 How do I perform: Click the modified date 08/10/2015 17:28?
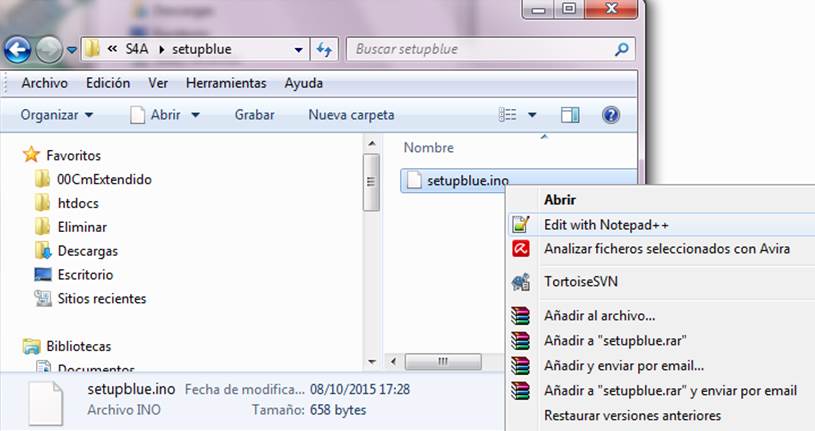[360, 389]
